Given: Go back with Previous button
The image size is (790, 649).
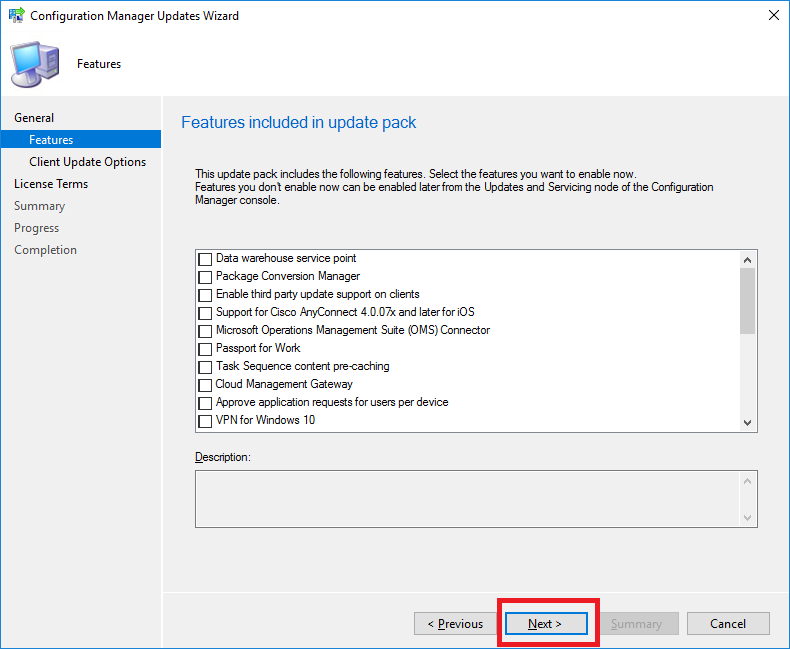Looking at the screenshot, I should click(x=455, y=624).
